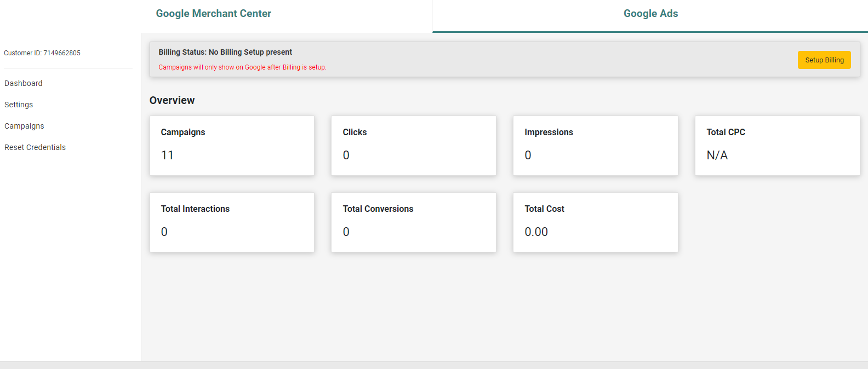The width and height of the screenshot is (868, 369).
Task: Click the Total CPC value N/A
Action: pos(717,155)
